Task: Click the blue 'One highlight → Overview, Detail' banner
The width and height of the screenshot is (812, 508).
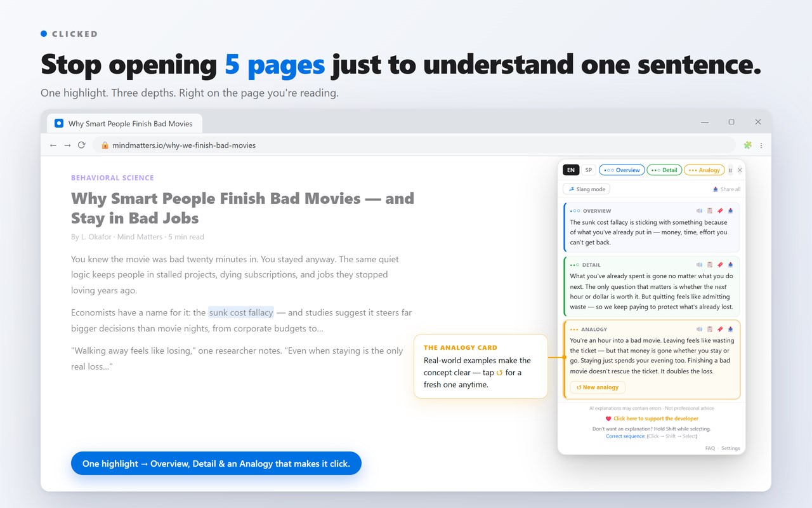Action: click(216, 464)
